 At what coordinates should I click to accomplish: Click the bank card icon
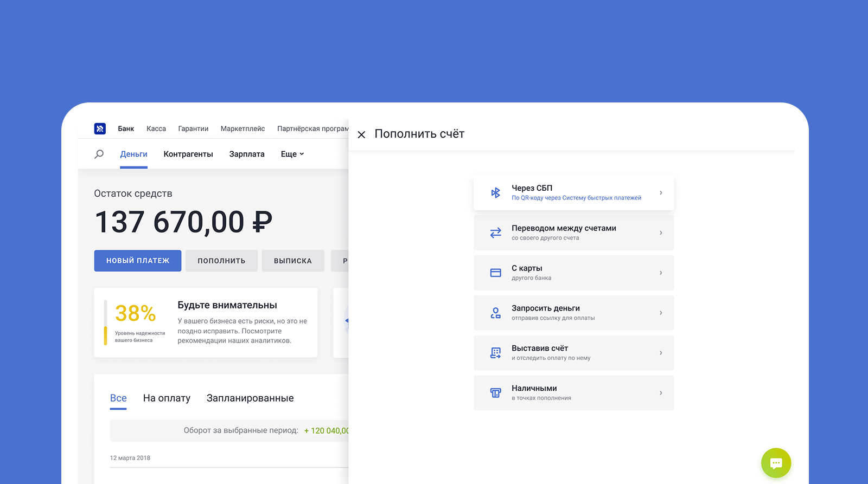[496, 273]
